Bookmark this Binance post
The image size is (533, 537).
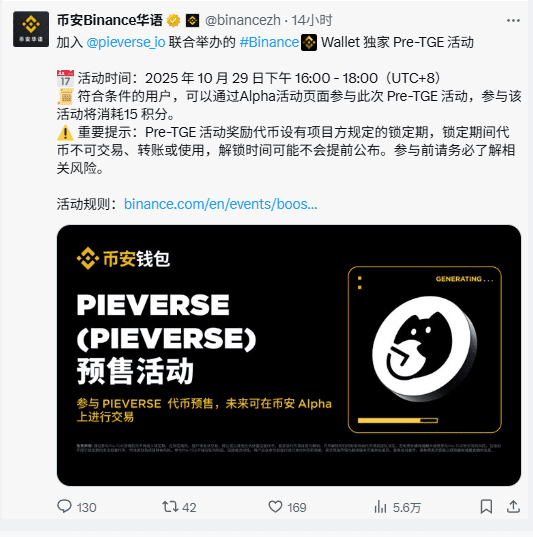486,507
